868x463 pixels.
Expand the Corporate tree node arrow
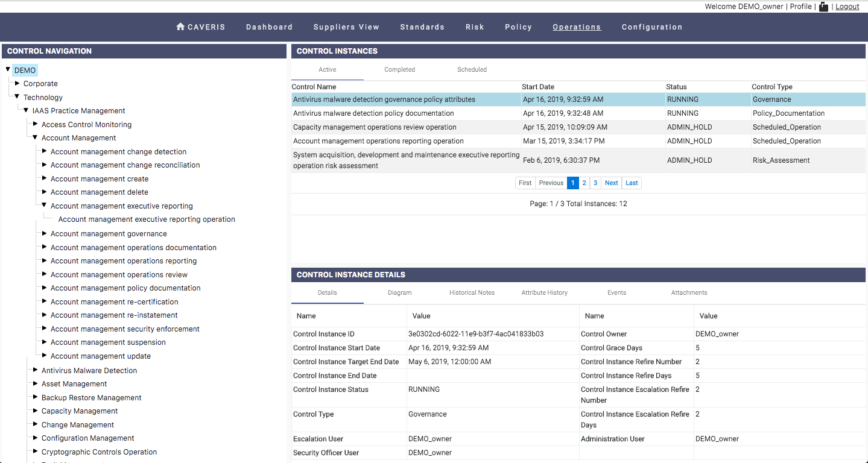click(17, 83)
